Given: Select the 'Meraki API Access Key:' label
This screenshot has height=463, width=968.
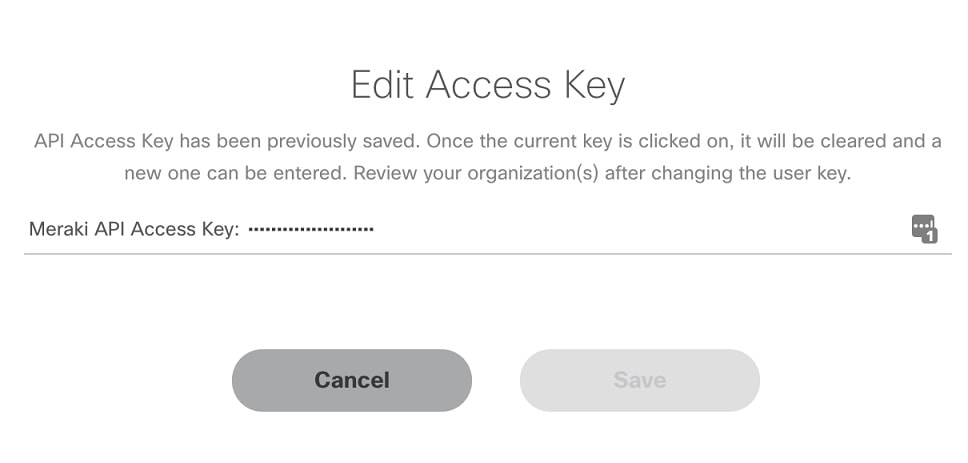Looking at the screenshot, I should coord(134,230).
